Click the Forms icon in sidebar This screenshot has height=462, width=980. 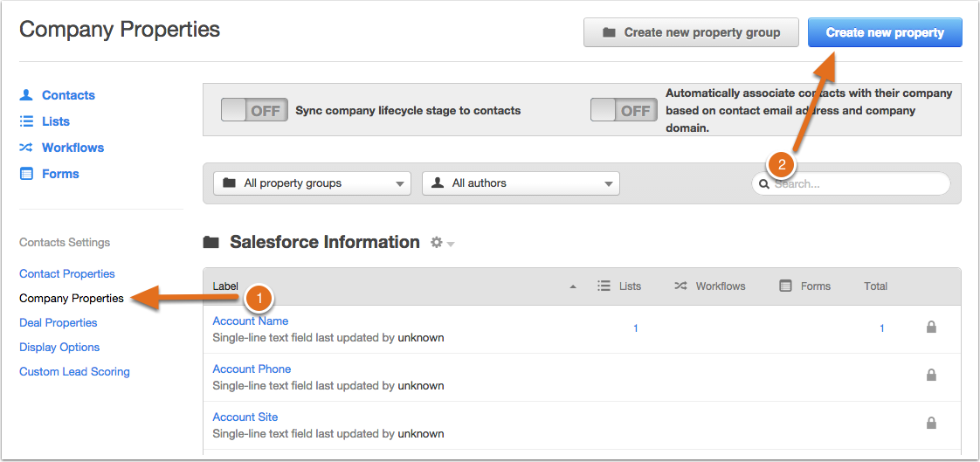coord(26,174)
